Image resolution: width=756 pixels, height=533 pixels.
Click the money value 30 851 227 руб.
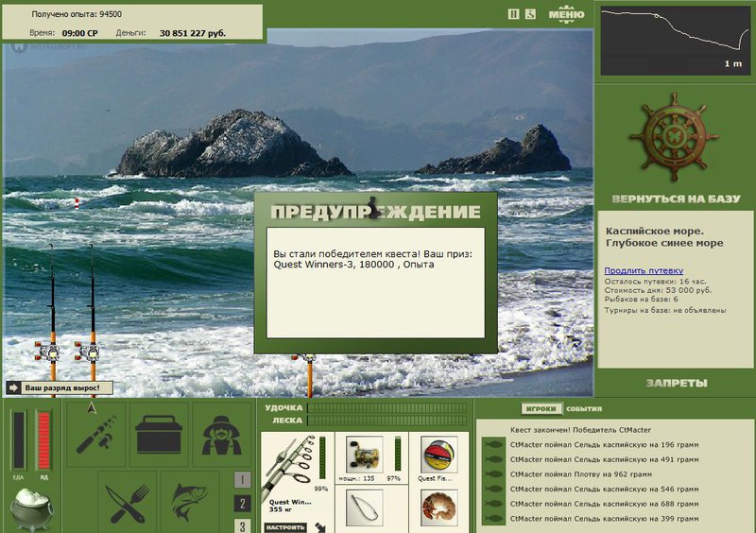pos(193,33)
